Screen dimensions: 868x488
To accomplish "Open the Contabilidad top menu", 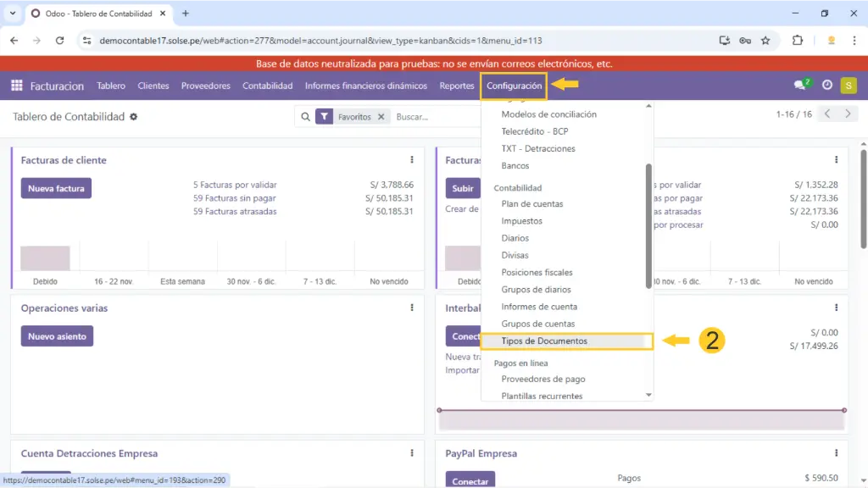I will [267, 86].
